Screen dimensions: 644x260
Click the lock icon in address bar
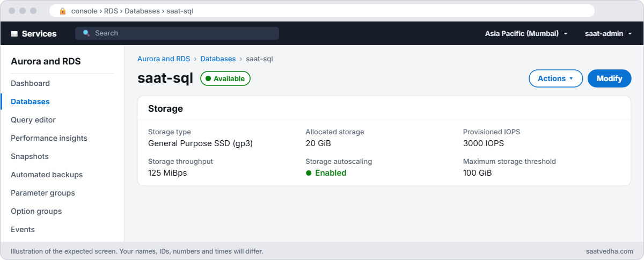click(63, 11)
